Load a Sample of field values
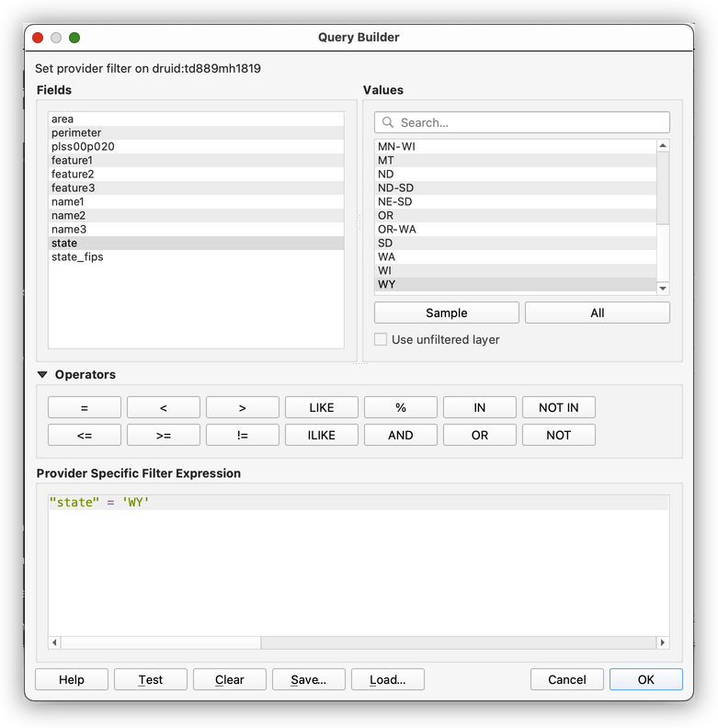 coord(446,313)
